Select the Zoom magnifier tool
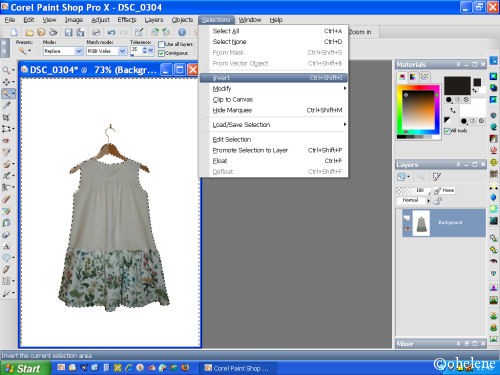 6,70
